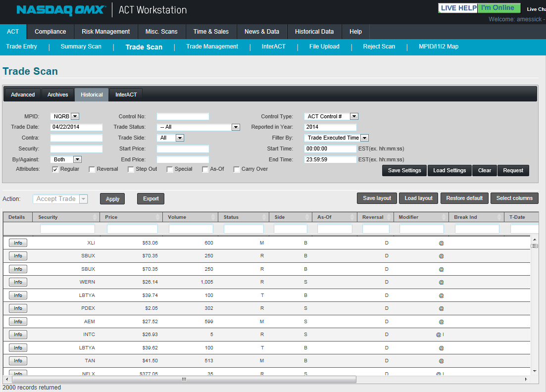Open the Risk Management menu
The image size is (546, 392).
pos(106,32)
